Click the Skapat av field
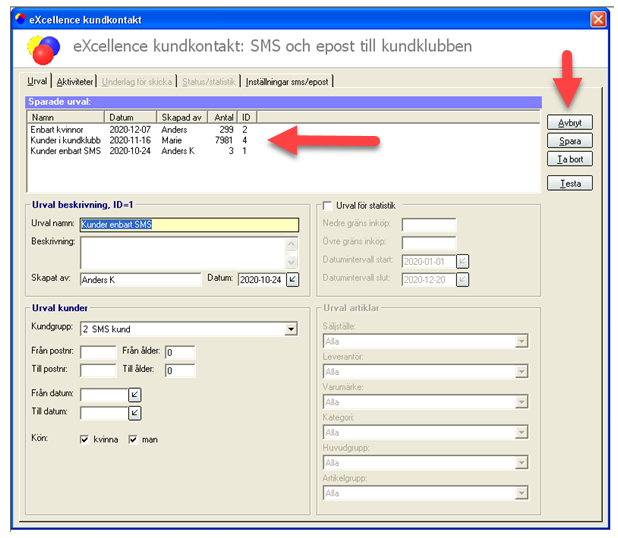The height and width of the screenshot is (538, 618). tap(140, 279)
